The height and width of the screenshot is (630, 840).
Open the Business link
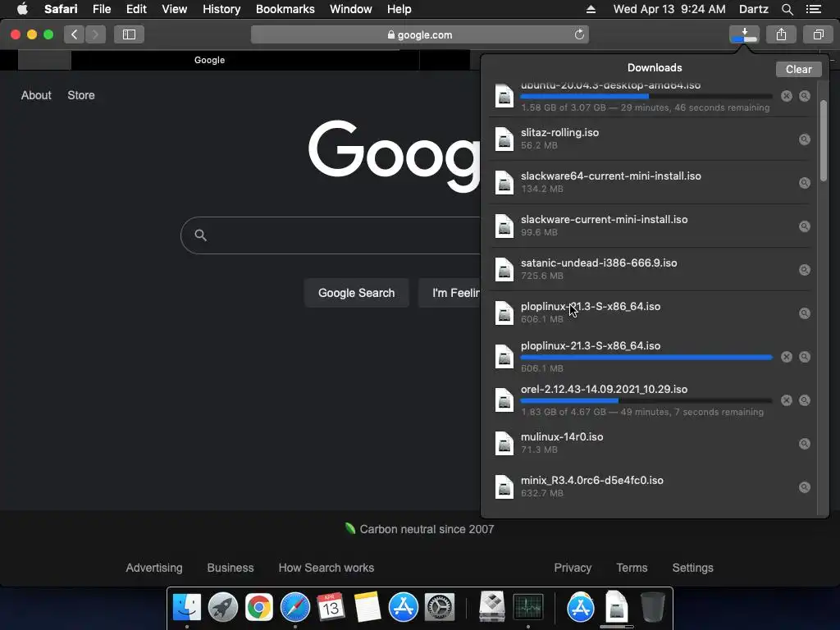[231, 568]
